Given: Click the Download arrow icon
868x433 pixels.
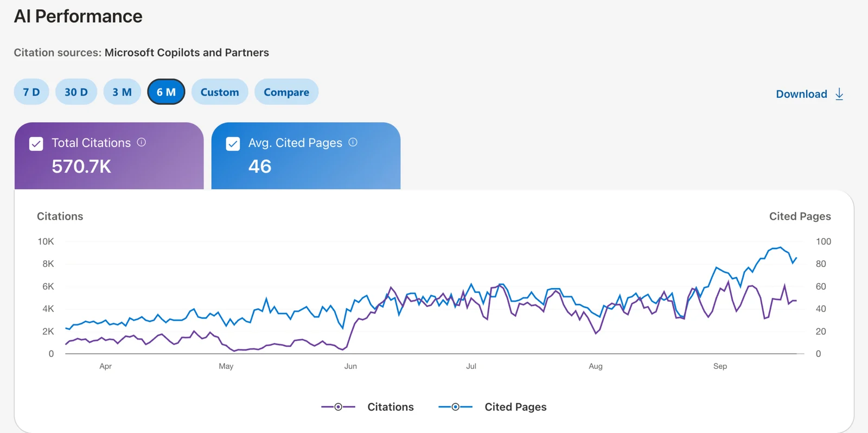Looking at the screenshot, I should tap(839, 94).
